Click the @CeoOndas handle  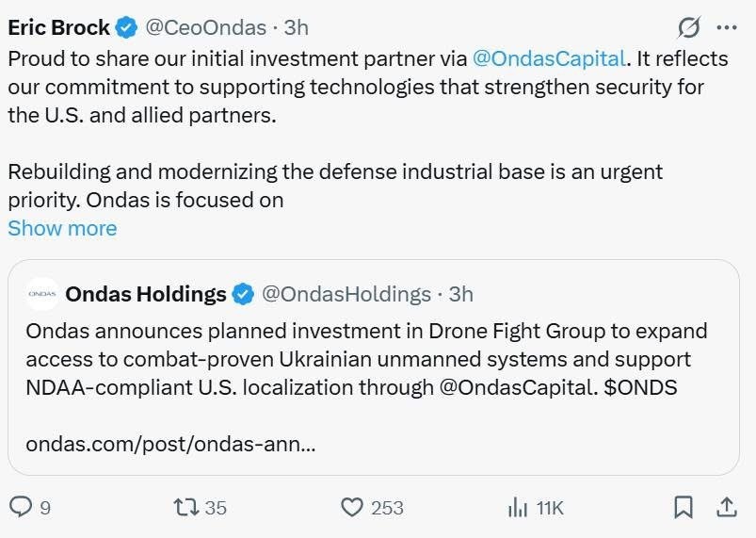pyautogui.click(x=208, y=27)
